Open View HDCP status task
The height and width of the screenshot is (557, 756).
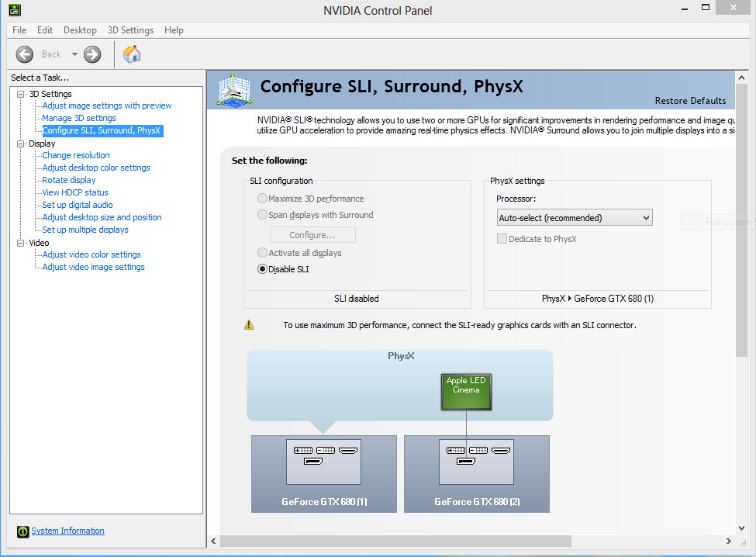coord(75,192)
